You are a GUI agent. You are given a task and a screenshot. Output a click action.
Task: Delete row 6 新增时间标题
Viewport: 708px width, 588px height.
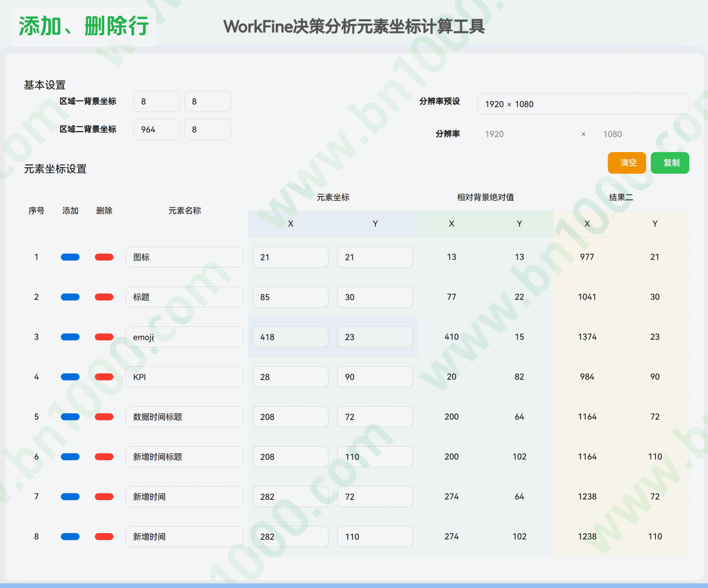[x=104, y=457]
